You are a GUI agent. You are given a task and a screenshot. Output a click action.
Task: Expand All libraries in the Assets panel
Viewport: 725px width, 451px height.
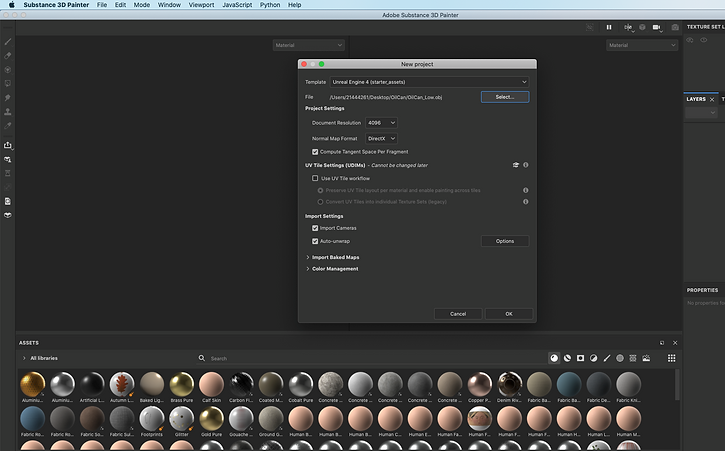click(24, 358)
